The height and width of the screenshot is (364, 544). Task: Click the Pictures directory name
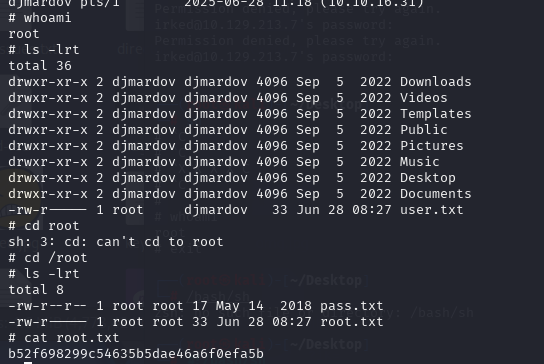point(432,146)
